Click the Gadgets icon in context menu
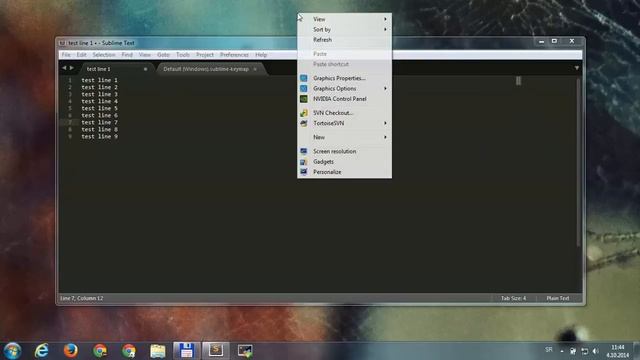 [x=304, y=162]
